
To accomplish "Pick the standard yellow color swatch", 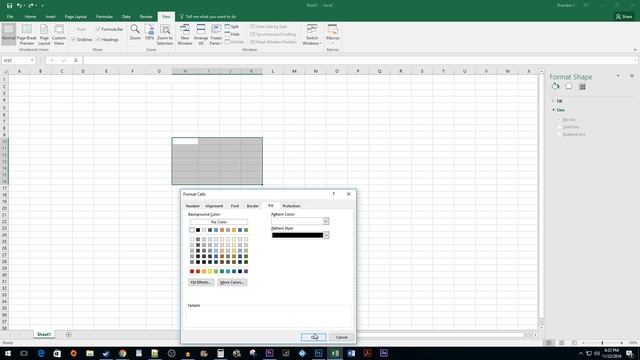I will click(210, 271).
